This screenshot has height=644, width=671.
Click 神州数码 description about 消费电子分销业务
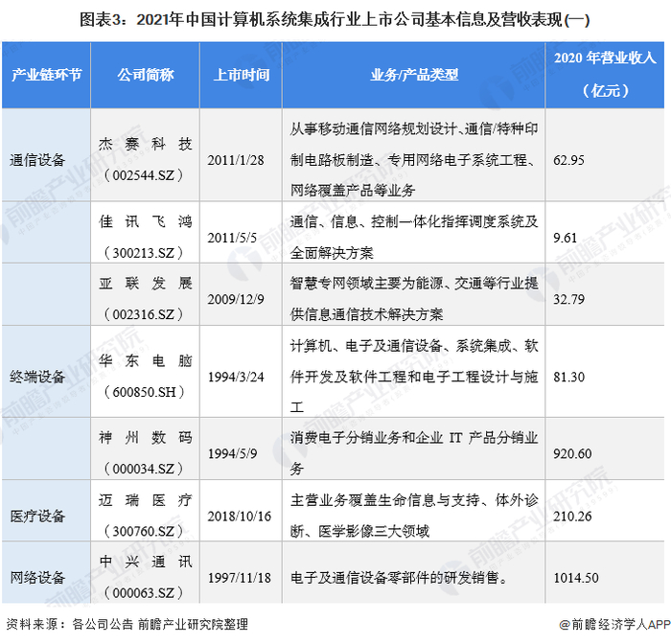point(414,453)
